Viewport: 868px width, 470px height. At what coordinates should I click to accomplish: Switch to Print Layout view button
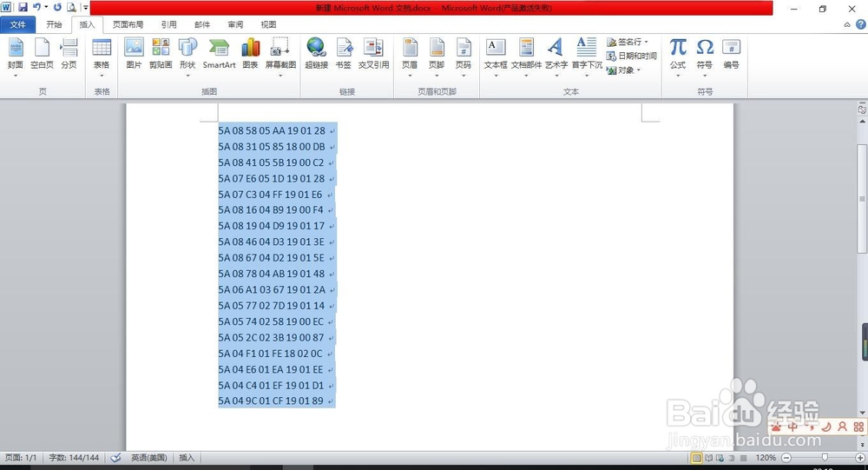pos(696,458)
